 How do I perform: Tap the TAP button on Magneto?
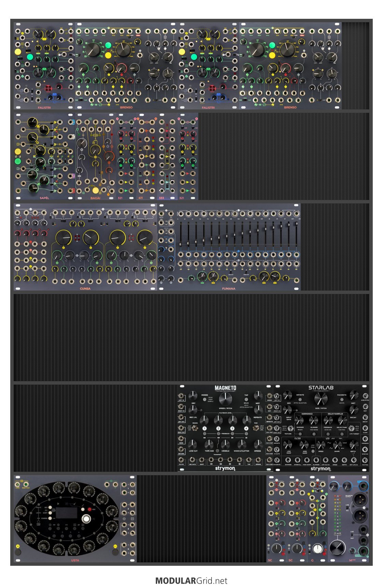click(246, 399)
